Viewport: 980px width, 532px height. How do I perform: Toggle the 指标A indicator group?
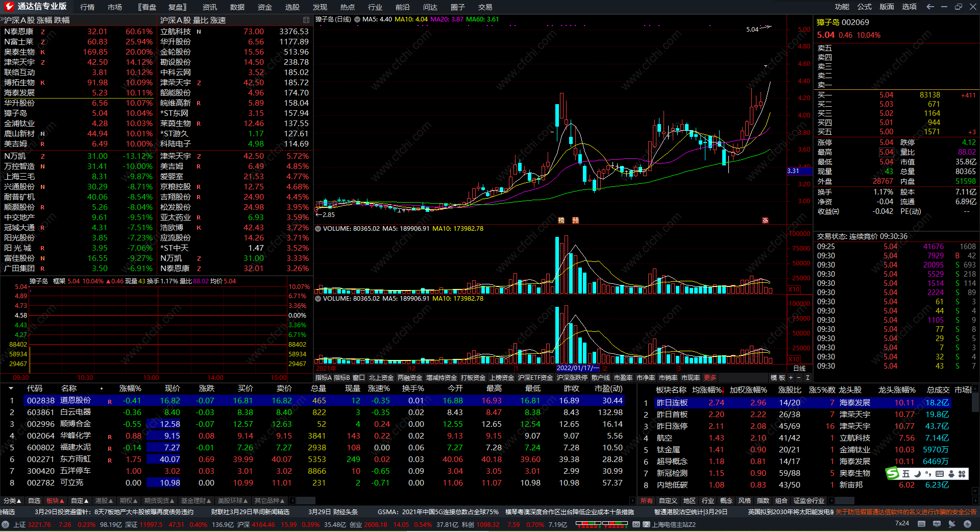point(324,378)
